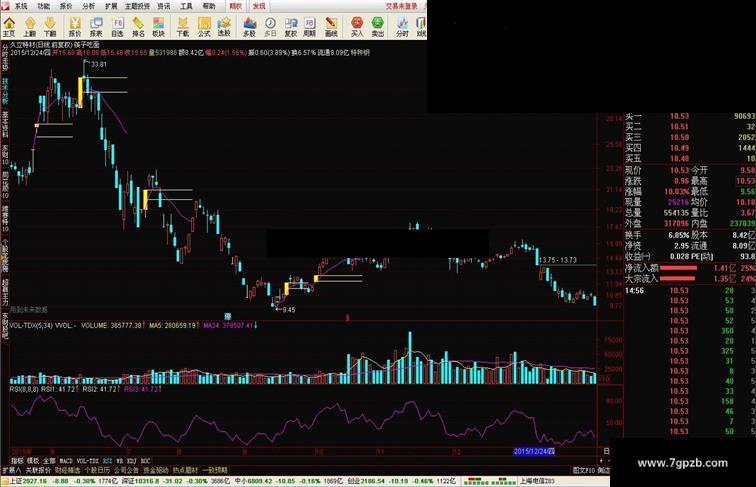Open the 主题投资 menu

pyautogui.click(x=137, y=6)
